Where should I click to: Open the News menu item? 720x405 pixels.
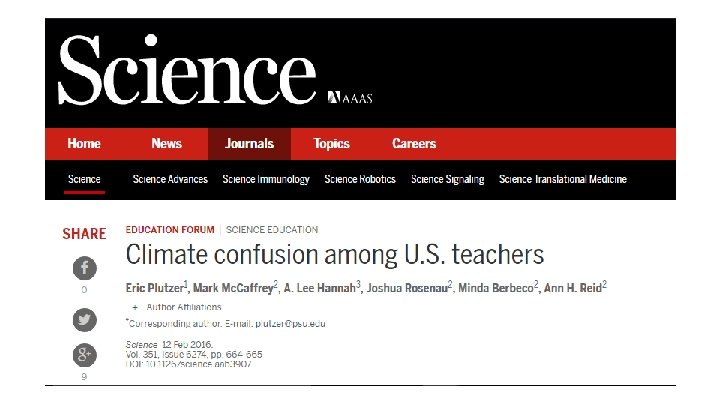click(x=167, y=144)
